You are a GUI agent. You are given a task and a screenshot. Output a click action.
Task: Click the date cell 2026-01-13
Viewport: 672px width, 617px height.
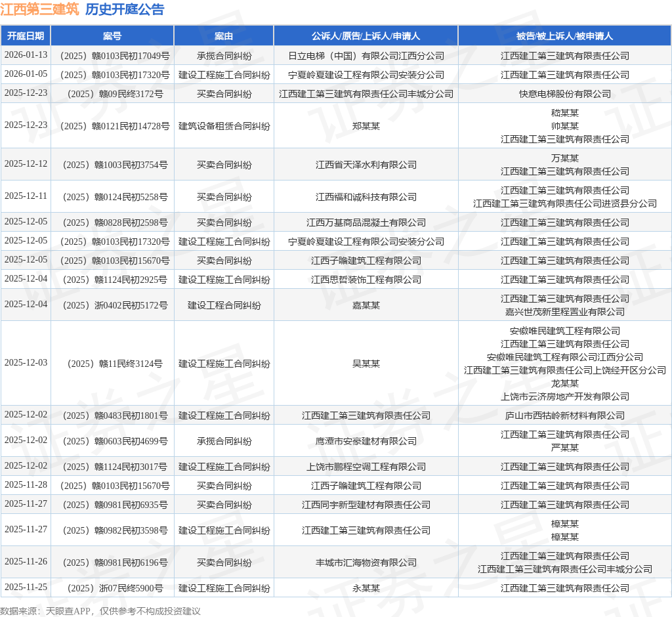point(26,55)
